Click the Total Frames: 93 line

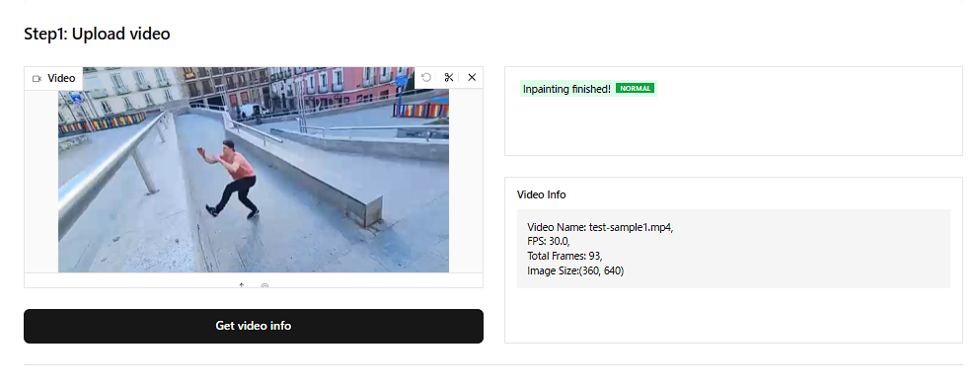coord(565,257)
